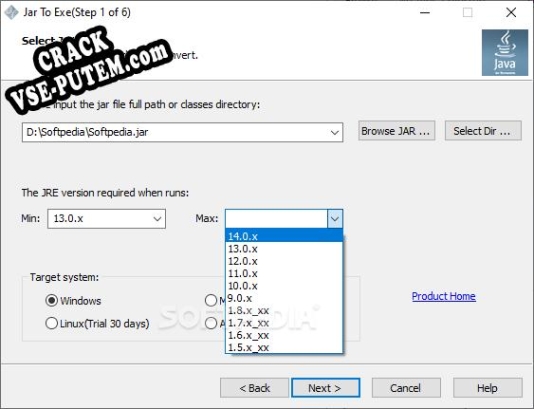The height and width of the screenshot is (409, 534).
Task: Choose 1.7.x_xx from the Max list
Action: point(284,323)
